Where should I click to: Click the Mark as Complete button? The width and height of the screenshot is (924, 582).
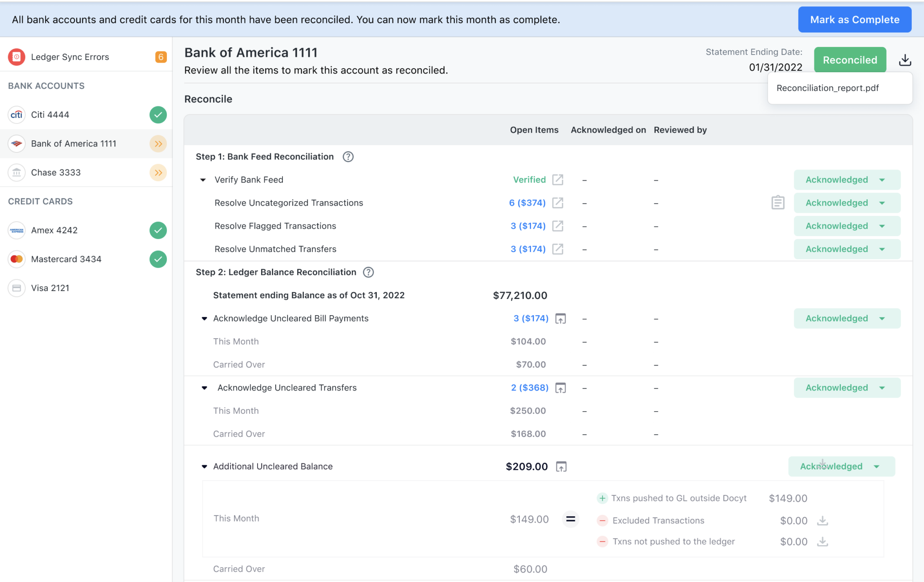coord(855,19)
